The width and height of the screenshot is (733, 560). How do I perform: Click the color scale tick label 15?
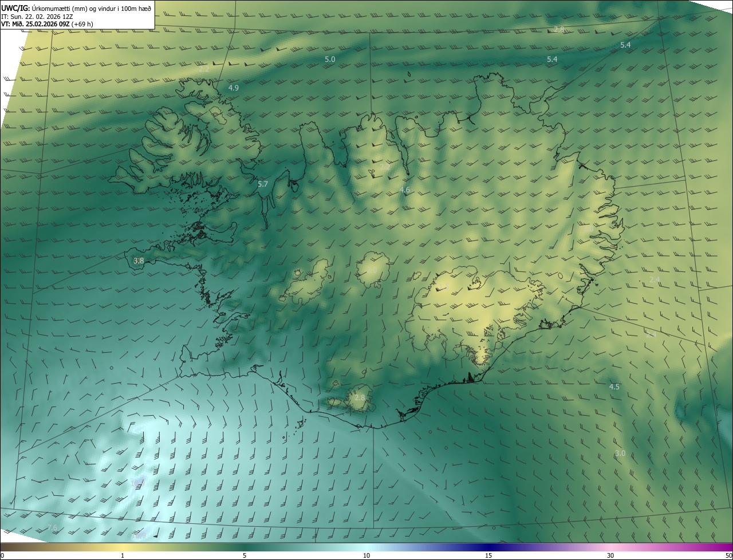(488, 555)
